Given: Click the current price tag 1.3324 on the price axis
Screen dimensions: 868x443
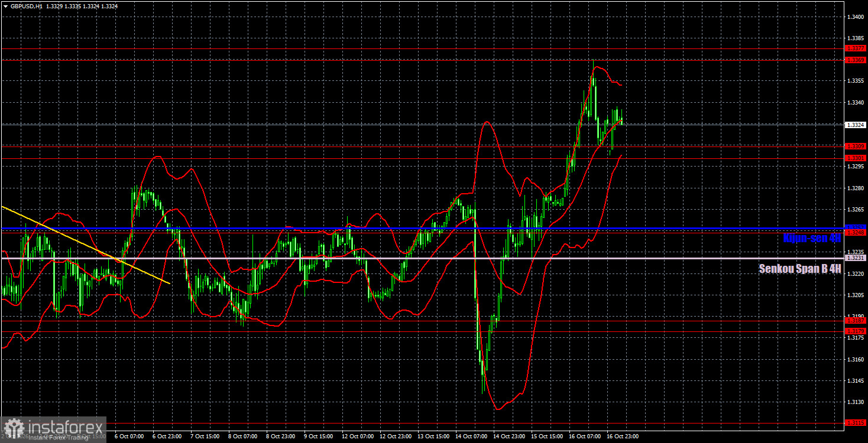Looking at the screenshot, I should [x=856, y=125].
